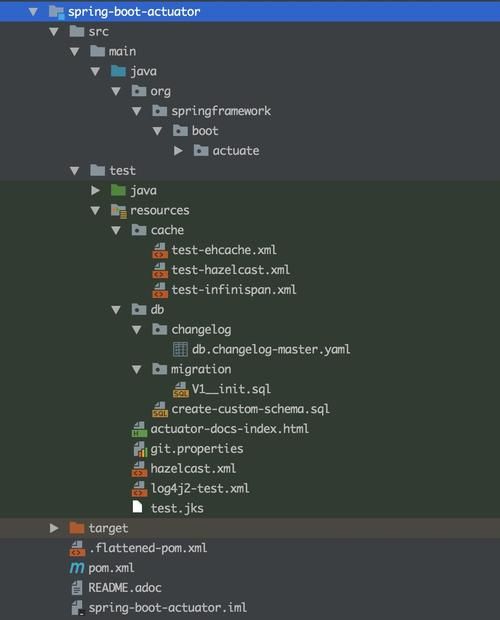Click the db.changelog-master.yaml file icon
The width and height of the screenshot is (500, 620).
[x=180, y=349]
